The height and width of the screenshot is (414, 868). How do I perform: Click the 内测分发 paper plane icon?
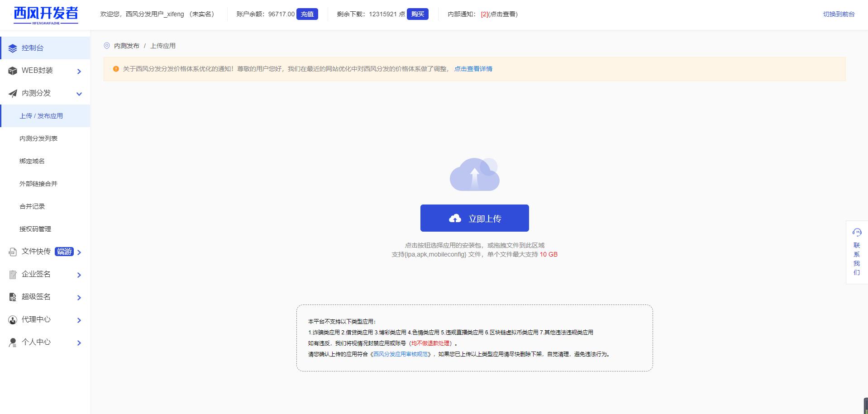click(x=13, y=94)
